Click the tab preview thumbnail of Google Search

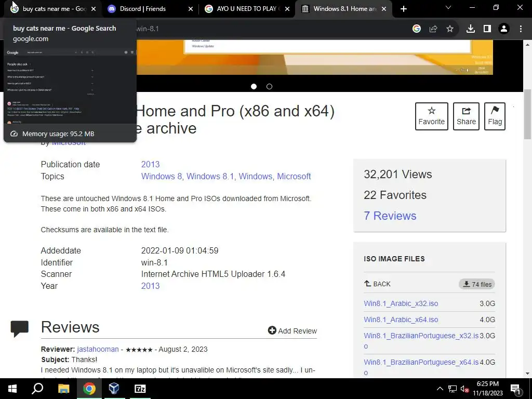pos(70,86)
